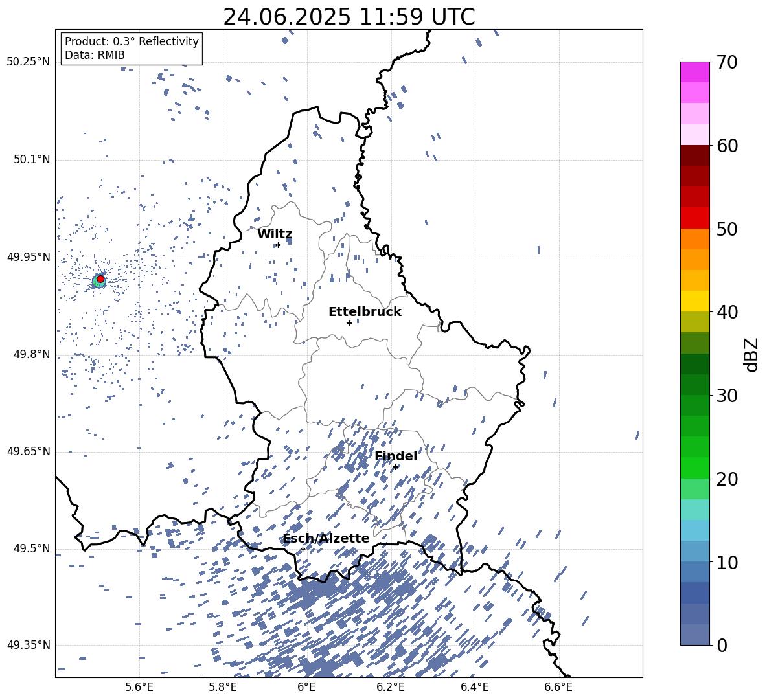Click the 49.65°N latitude label
Viewport: 767px width, 700px height.
[x=29, y=451]
